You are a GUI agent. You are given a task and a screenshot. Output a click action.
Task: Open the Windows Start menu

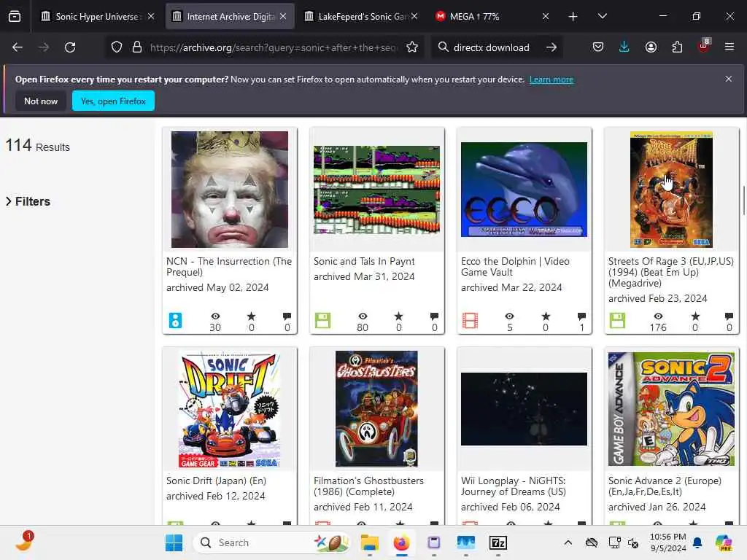click(x=174, y=542)
